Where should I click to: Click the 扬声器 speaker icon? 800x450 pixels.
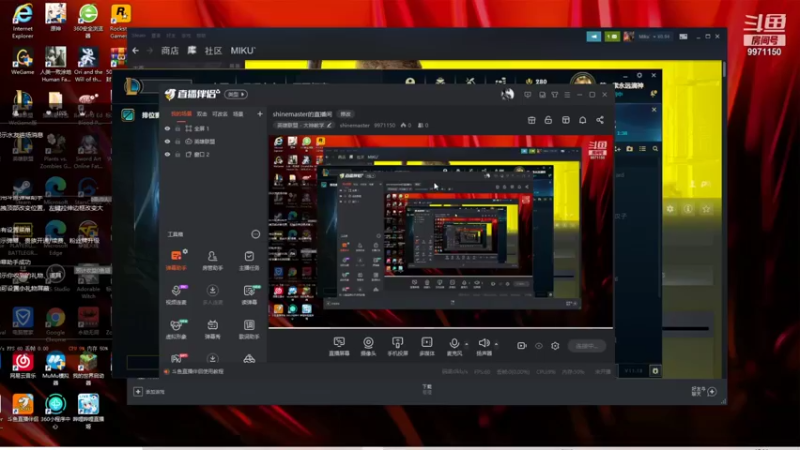click(484, 343)
